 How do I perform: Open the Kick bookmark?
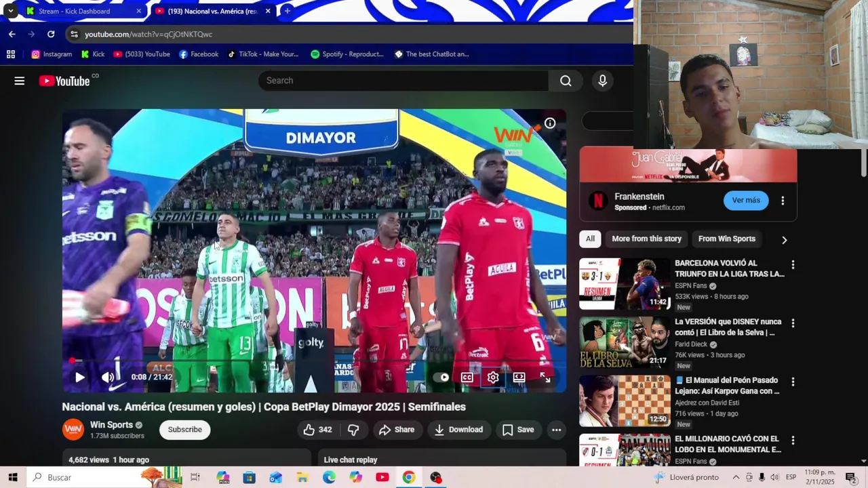pos(93,54)
